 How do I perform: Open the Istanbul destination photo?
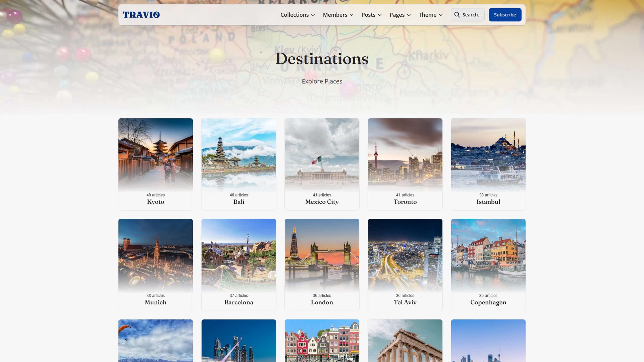(488, 155)
